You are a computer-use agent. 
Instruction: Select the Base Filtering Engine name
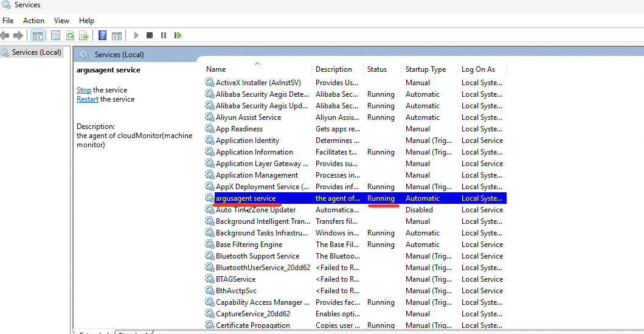[x=249, y=245]
